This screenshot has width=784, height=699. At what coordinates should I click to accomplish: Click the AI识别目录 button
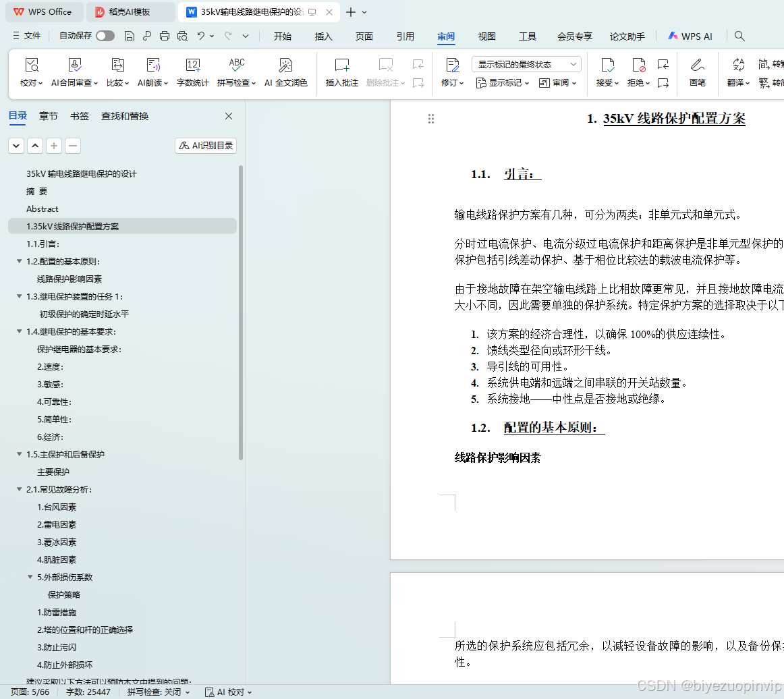pyautogui.click(x=206, y=146)
